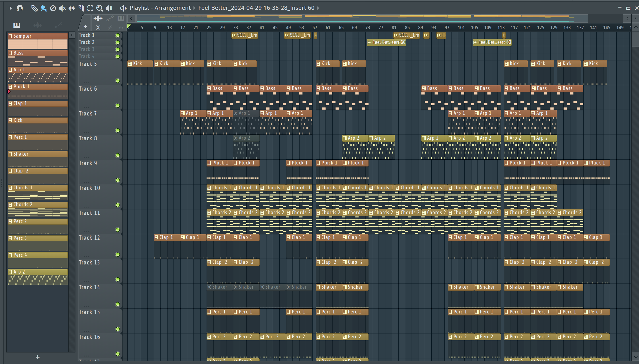Select the dashed-square Select tool
This screenshot has height=364, width=639.
point(90,8)
